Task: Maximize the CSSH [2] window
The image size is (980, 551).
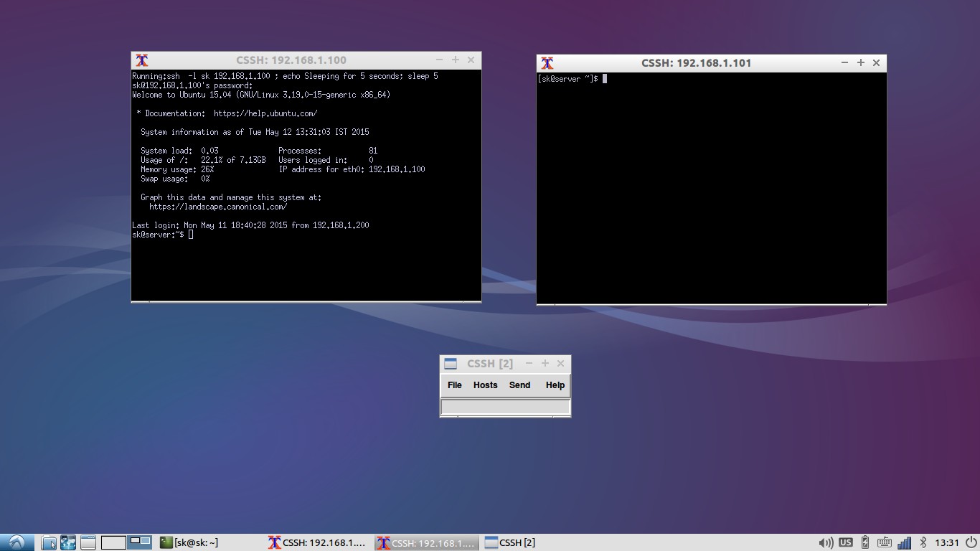Action: coord(545,364)
